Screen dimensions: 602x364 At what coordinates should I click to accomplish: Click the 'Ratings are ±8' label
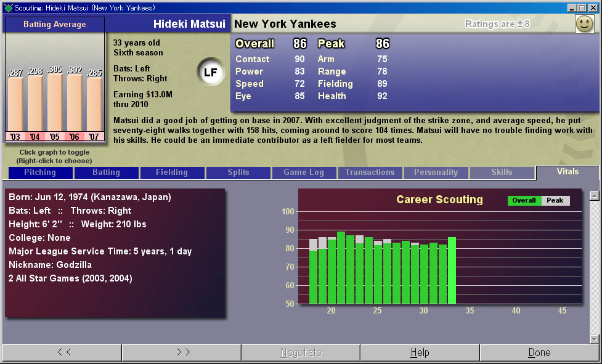(x=497, y=24)
